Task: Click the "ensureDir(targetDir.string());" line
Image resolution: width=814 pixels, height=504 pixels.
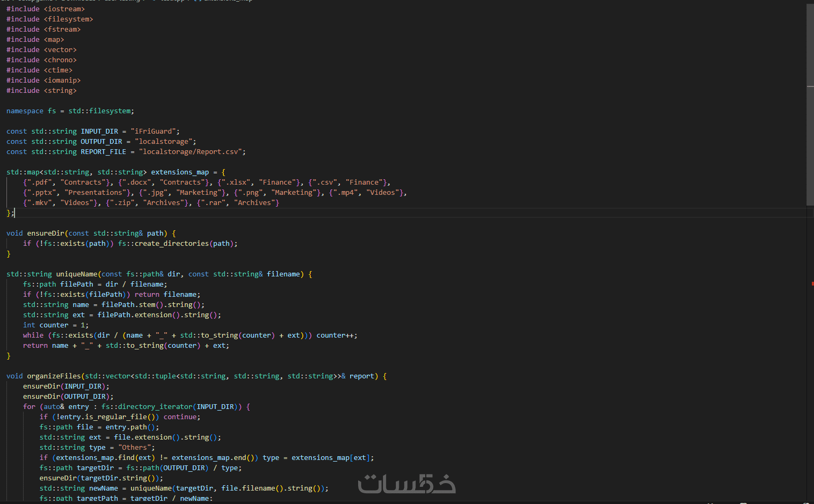Action: [x=101, y=478]
